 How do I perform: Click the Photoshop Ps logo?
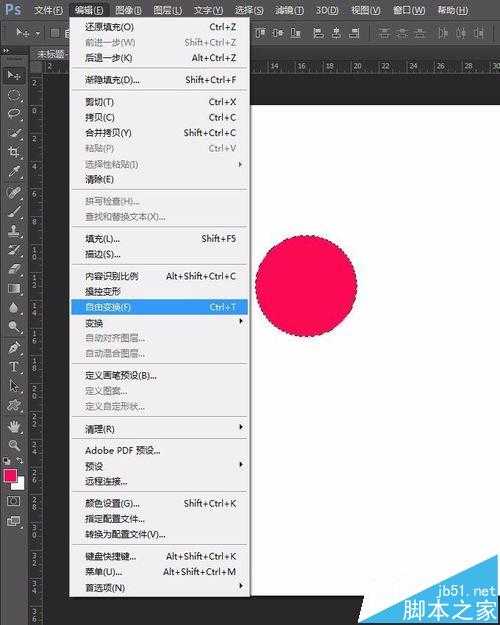coord(13,9)
